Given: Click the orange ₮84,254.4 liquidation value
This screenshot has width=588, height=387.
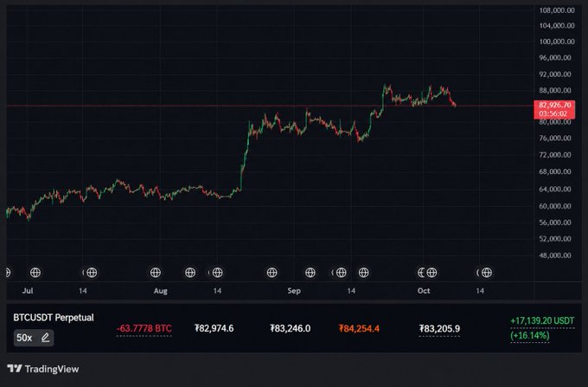Looking at the screenshot, I should (359, 328).
